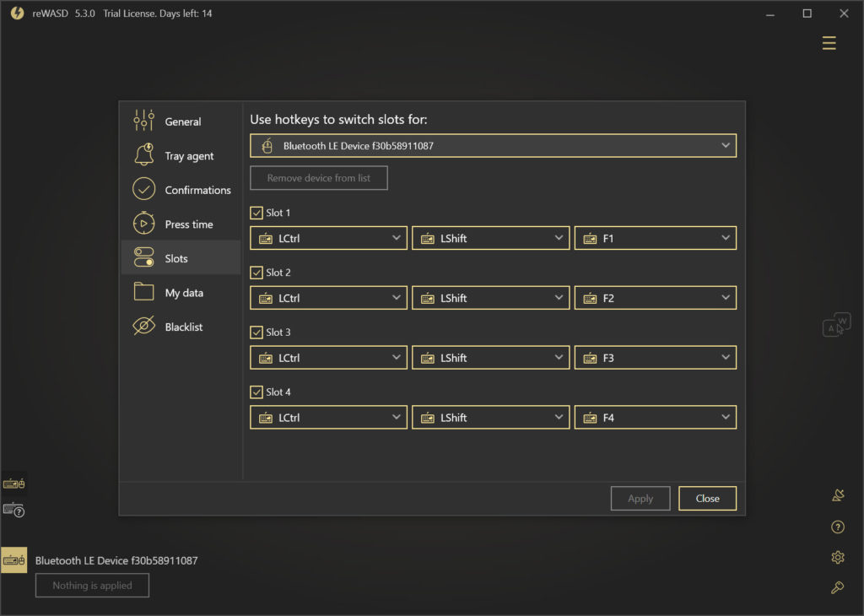Expand the Bluetooth LE Device dropdown

click(493, 146)
